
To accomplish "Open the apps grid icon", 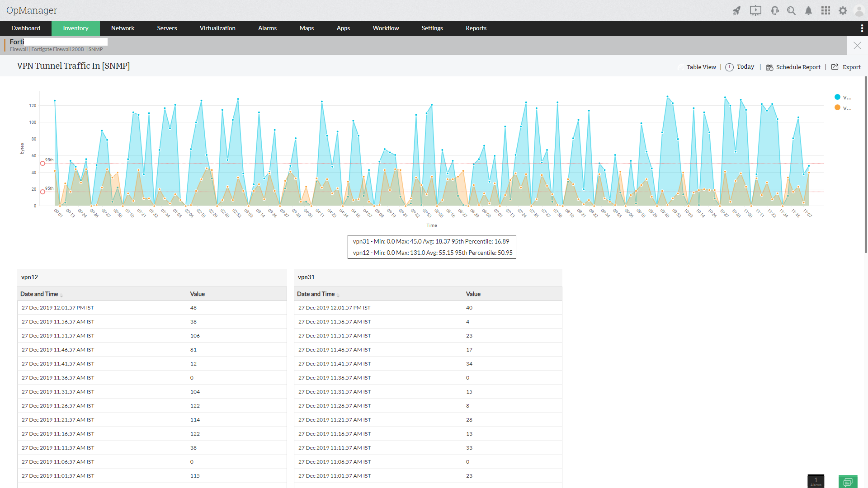I will click(826, 10).
